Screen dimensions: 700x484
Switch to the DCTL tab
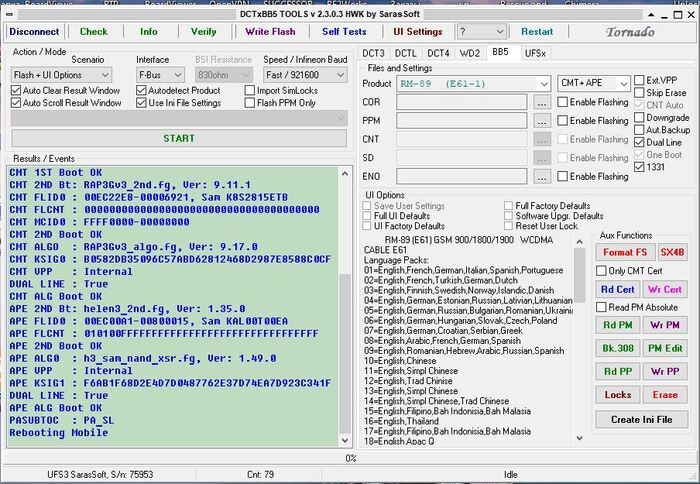[x=405, y=53]
